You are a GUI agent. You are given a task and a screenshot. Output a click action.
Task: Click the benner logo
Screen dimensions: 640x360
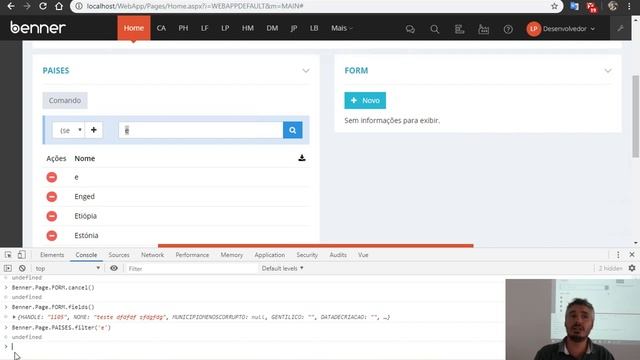(x=38, y=28)
